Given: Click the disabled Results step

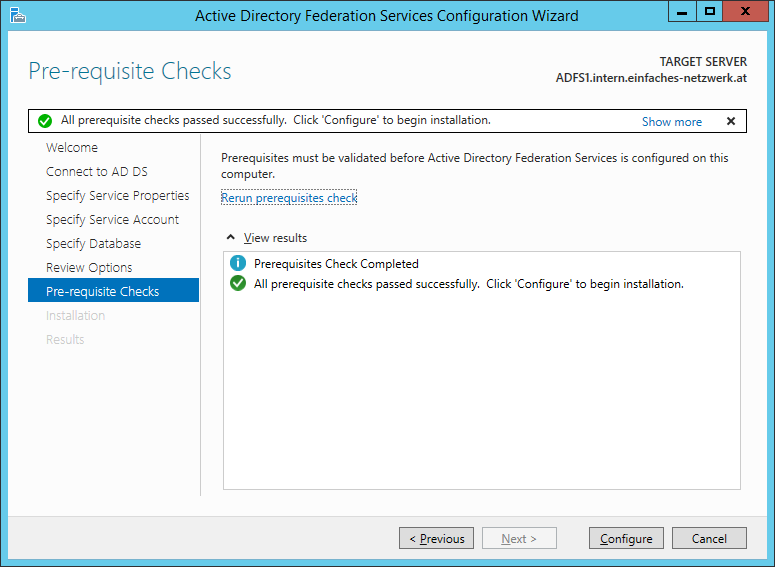Looking at the screenshot, I should click(65, 340).
